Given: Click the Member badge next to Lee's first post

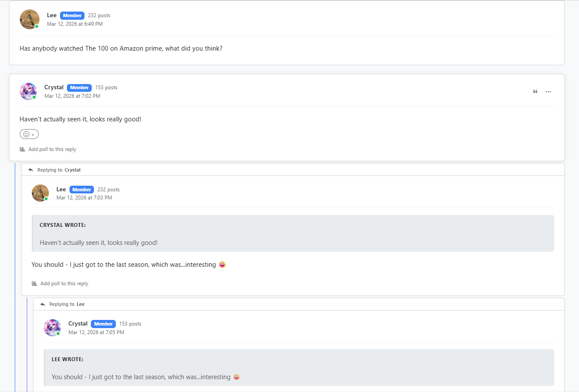Looking at the screenshot, I should click(72, 15).
